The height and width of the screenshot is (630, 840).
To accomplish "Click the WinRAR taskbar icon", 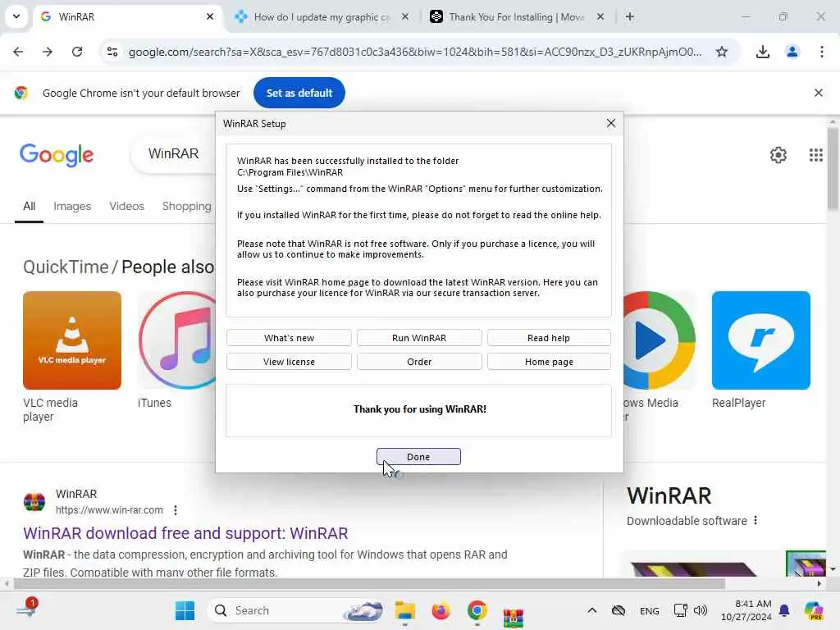I will click(513, 617).
